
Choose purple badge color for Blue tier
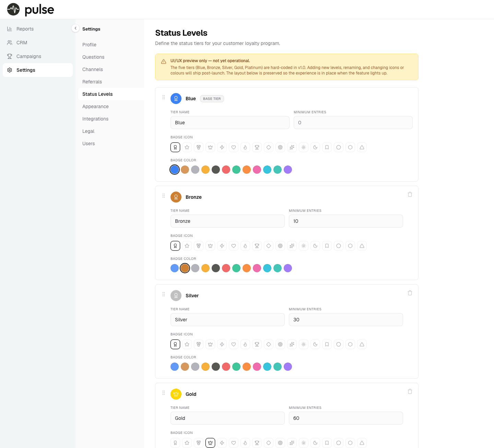click(x=288, y=170)
